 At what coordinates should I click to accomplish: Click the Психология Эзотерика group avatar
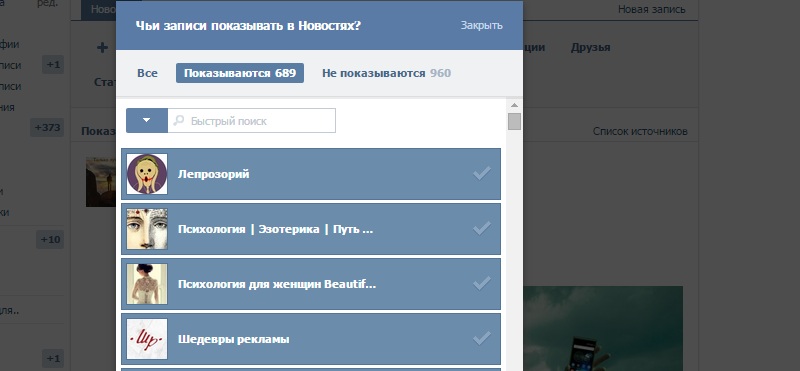147,229
